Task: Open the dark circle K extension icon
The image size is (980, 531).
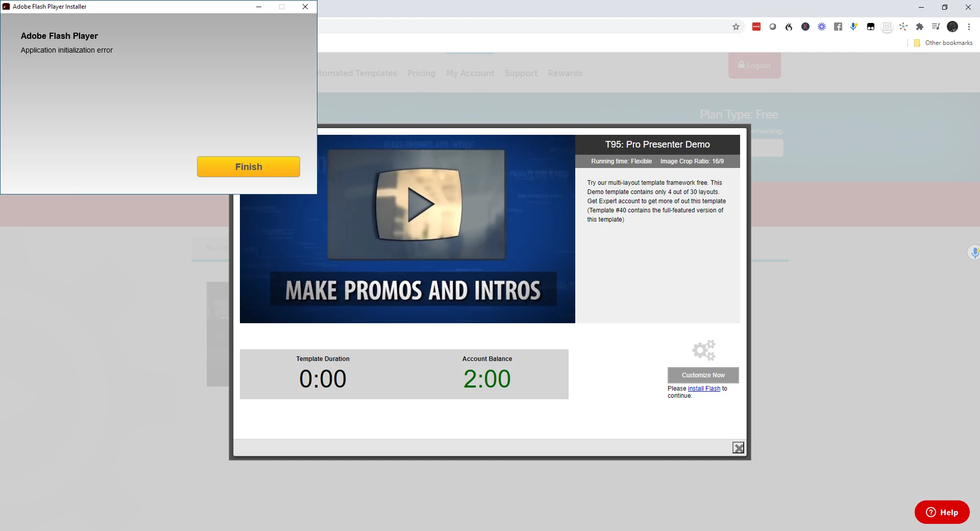Action: [805, 27]
